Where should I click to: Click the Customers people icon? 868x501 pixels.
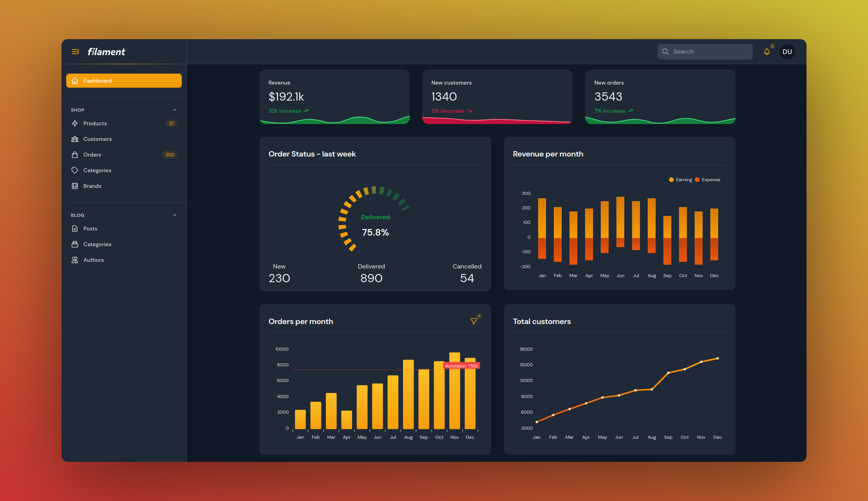75,139
